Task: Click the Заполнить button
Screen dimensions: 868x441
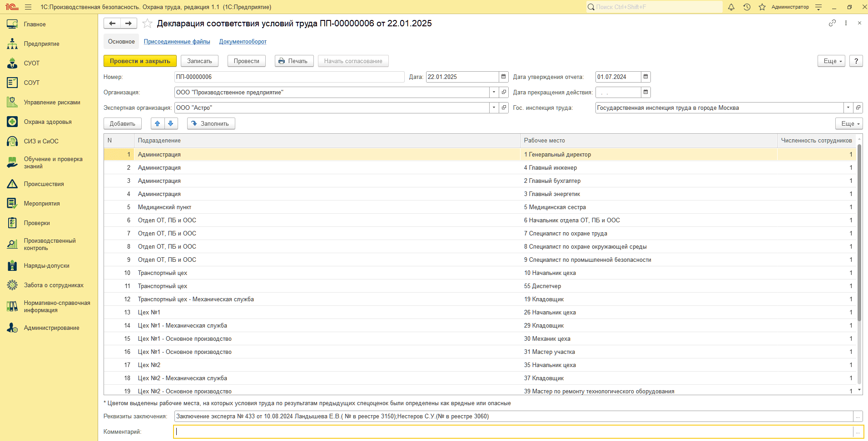Action: click(211, 124)
